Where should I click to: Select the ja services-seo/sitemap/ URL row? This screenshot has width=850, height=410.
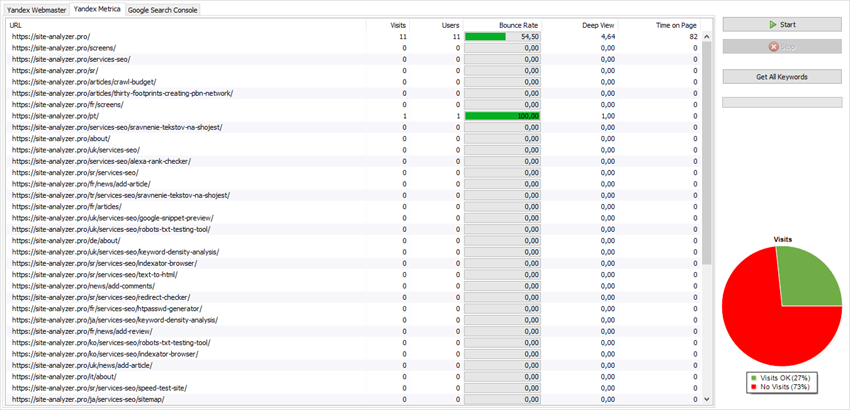(355, 399)
